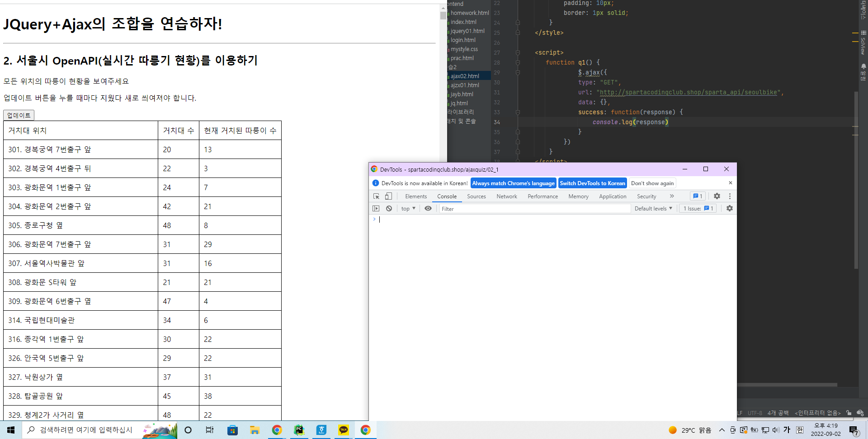The width and height of the screenshot is (868, 439).
Task: Open the volume control in system tray
Action: [x=776, y=430]
